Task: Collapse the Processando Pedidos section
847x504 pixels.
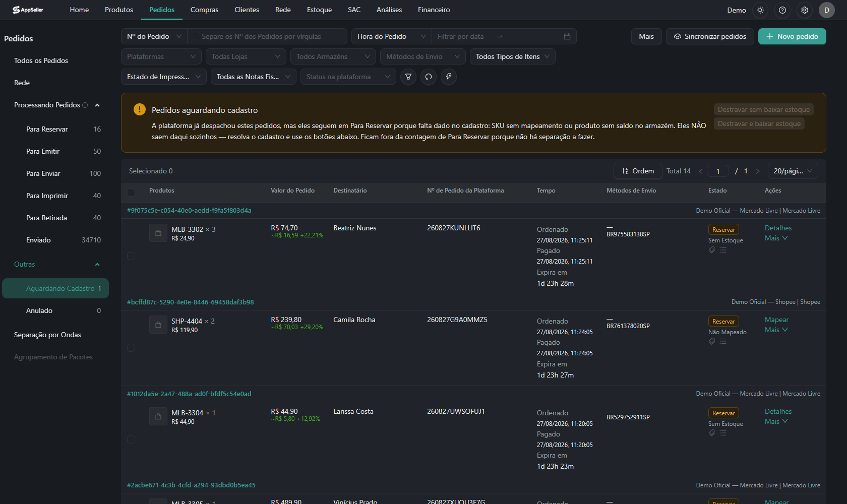Action: click(97, 105)
